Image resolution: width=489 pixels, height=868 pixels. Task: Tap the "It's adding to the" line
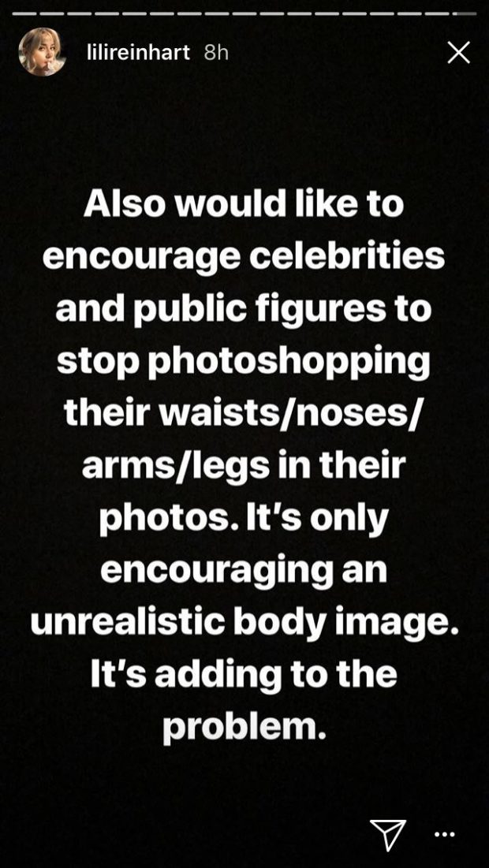(x=244, y=674)
